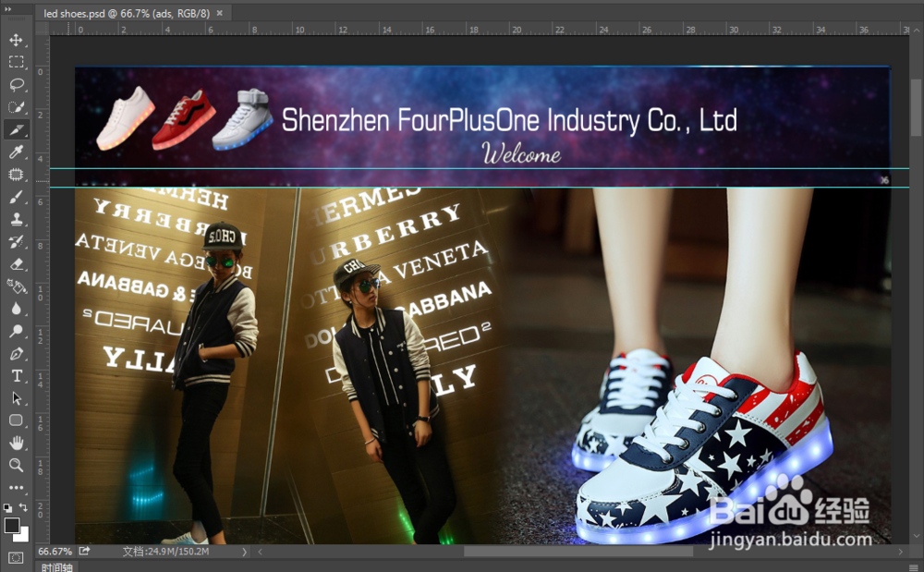Image resolution: width=924 pixels, height=572 pixels.
Task: Select the Horizontal Type tool
Action: pos(16,376)
